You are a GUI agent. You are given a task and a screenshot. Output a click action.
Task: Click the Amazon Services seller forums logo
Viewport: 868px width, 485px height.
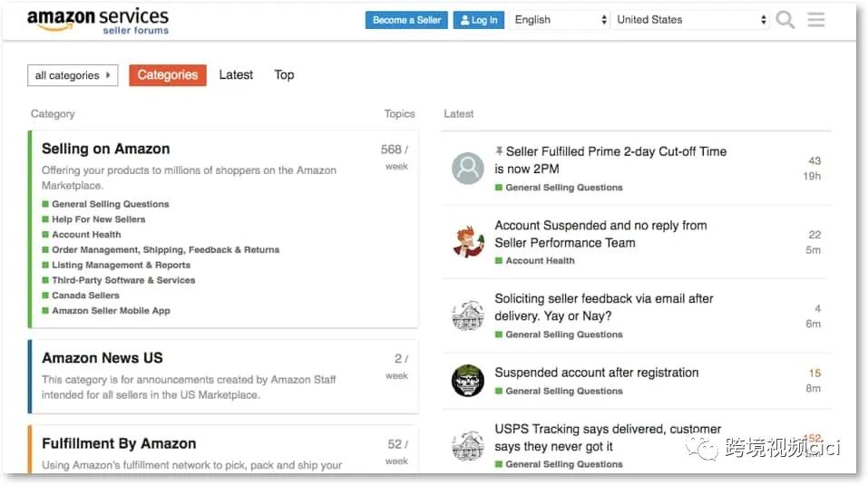[97, 21]
